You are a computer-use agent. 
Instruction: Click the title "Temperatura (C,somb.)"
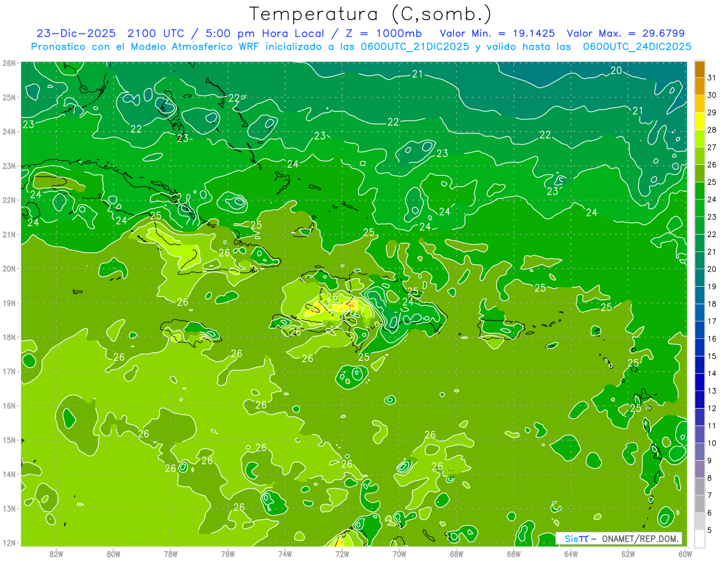[370, 14]
